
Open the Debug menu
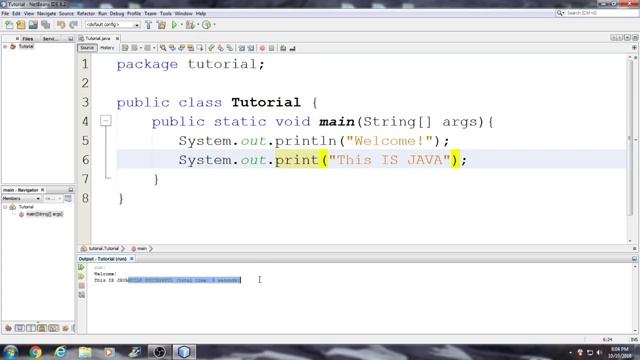click(117, 13)
